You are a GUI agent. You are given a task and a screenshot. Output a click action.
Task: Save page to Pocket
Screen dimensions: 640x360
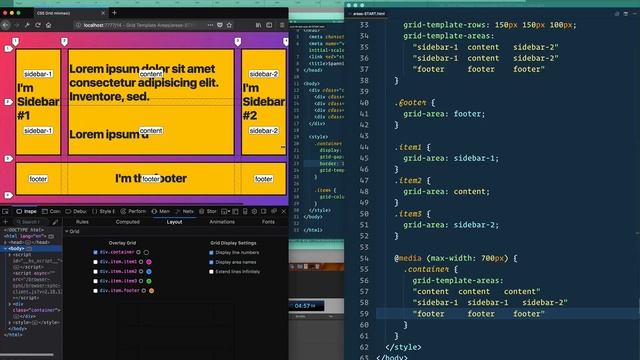coord(220,25)
